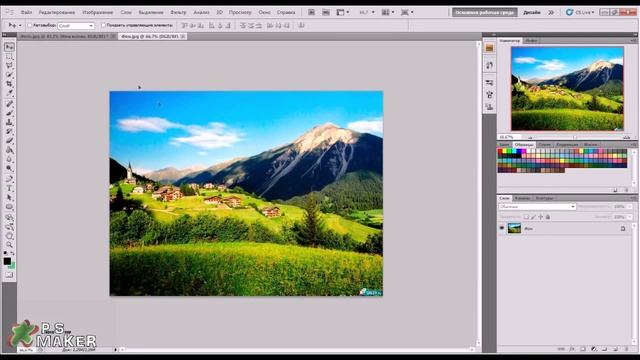Toggle lock position in Layers panel
This screenshot has width=640, height=360.
tap(540, 217)
